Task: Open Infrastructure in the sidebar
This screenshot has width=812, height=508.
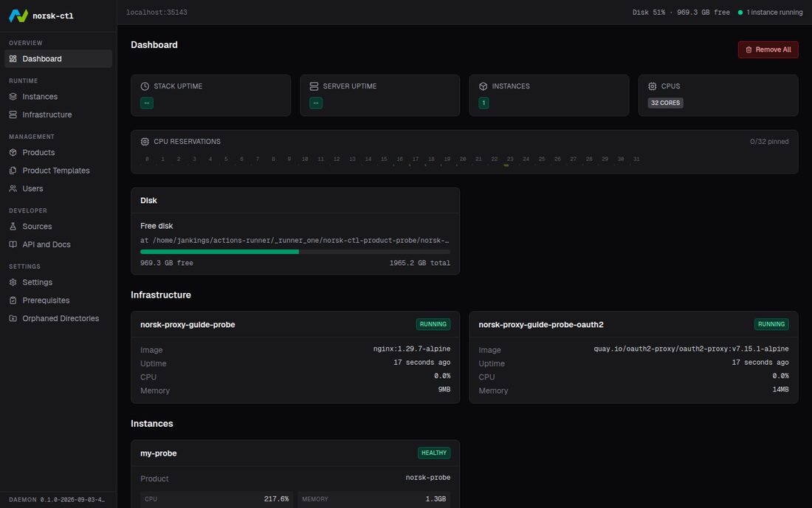Action: (58, 115)
